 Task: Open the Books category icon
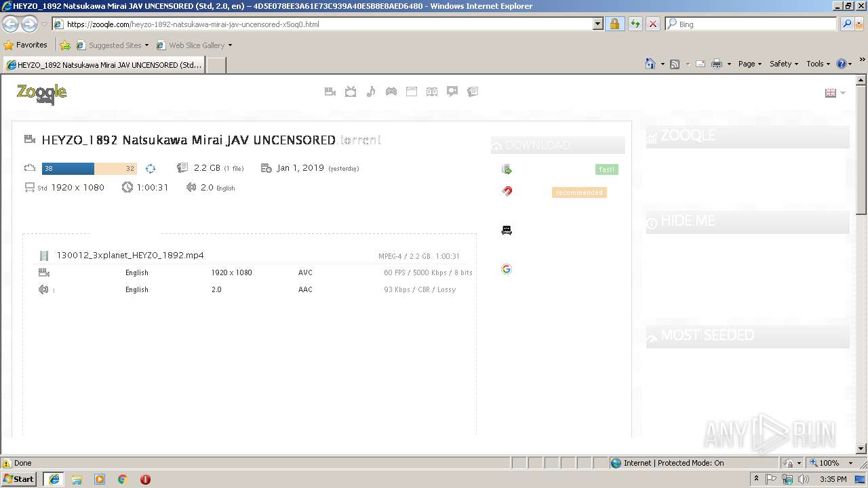point(432,91)
